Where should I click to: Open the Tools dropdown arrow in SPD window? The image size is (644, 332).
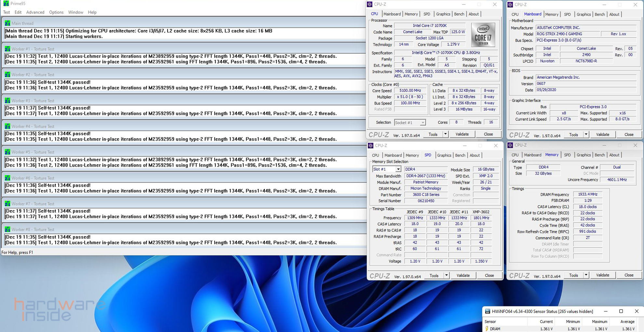click(x=446, y=275)
